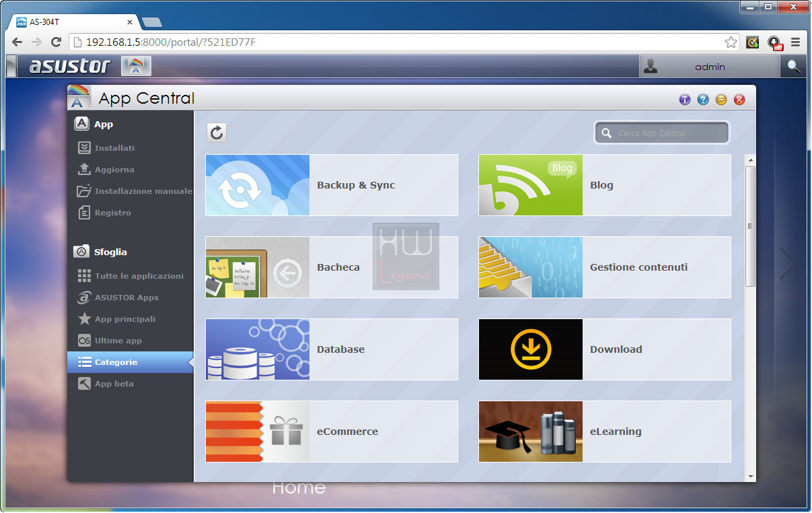Open a new browser tab
The width and height of the screenshot is (812, 513).
[152, 22]
